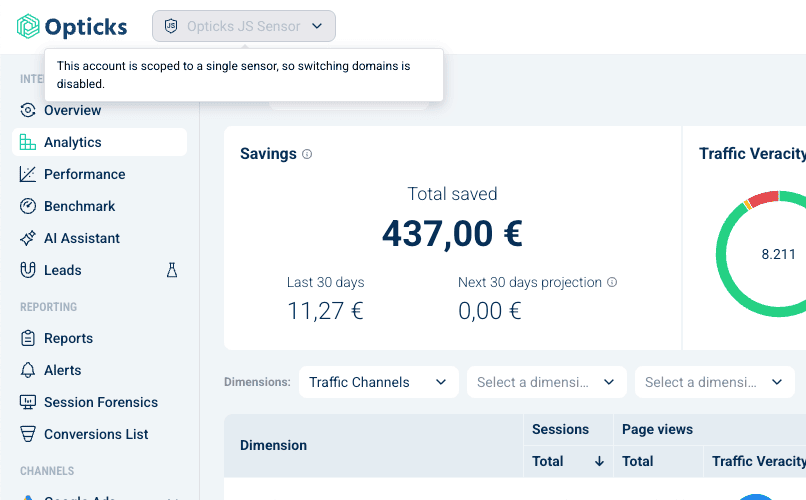Click the Performance graph icon
806x500 pixels.
point(28,174)
